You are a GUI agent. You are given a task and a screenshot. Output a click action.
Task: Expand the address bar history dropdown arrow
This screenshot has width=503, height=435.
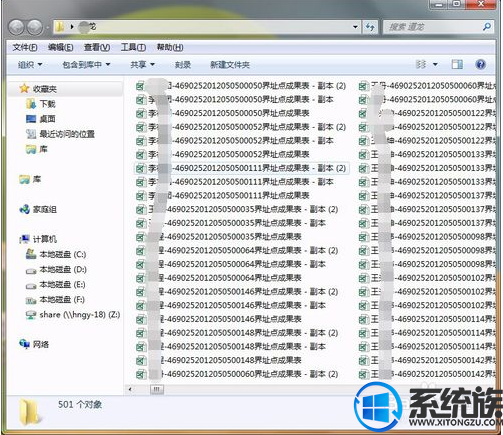click(355, 27)
